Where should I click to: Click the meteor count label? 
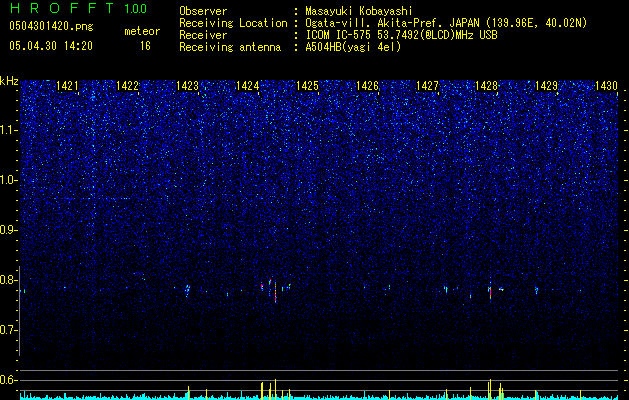coord(142,31)
